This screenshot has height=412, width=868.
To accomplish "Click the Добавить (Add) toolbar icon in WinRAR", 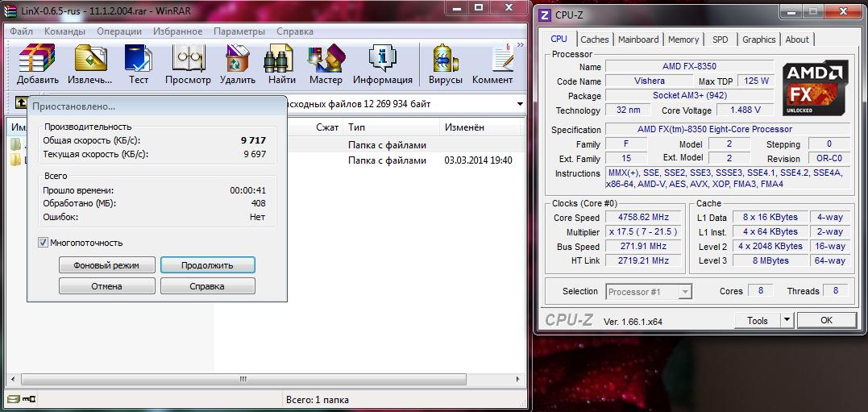I will tap(37, 65).
